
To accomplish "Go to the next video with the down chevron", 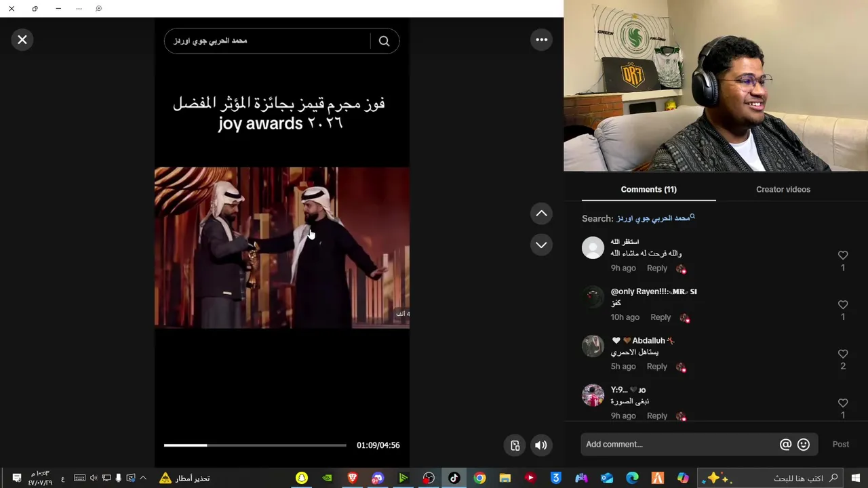I will pos(541,245).
